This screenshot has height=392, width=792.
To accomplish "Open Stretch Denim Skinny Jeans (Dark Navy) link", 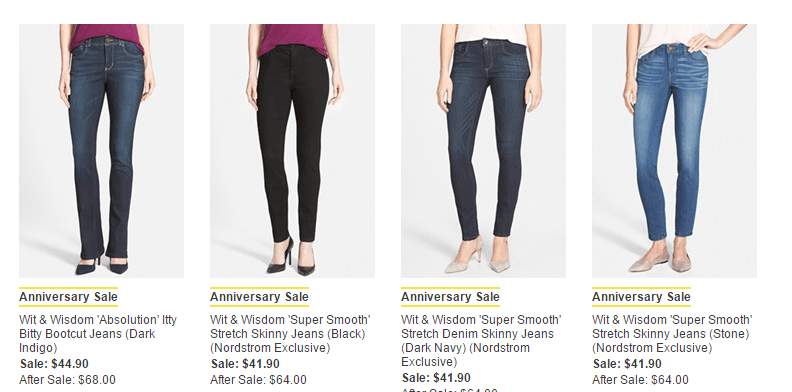I will (x=481, y=341).
